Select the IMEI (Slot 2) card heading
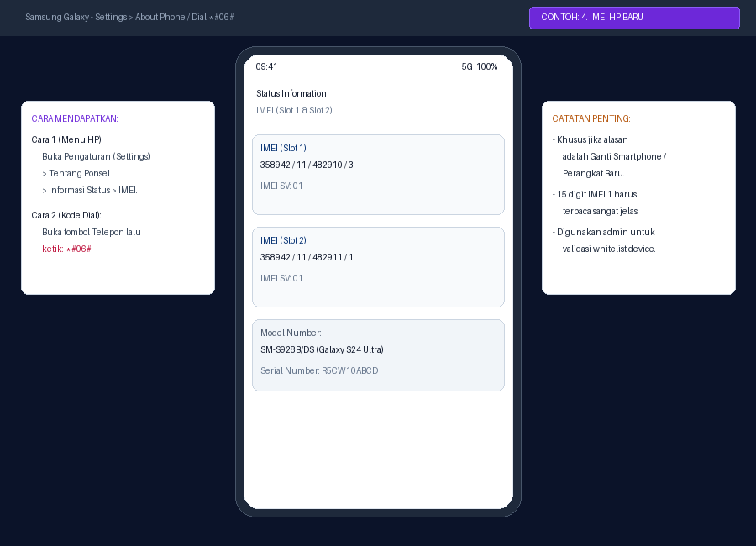Screen dimensions: 756x546 point(284,241)
